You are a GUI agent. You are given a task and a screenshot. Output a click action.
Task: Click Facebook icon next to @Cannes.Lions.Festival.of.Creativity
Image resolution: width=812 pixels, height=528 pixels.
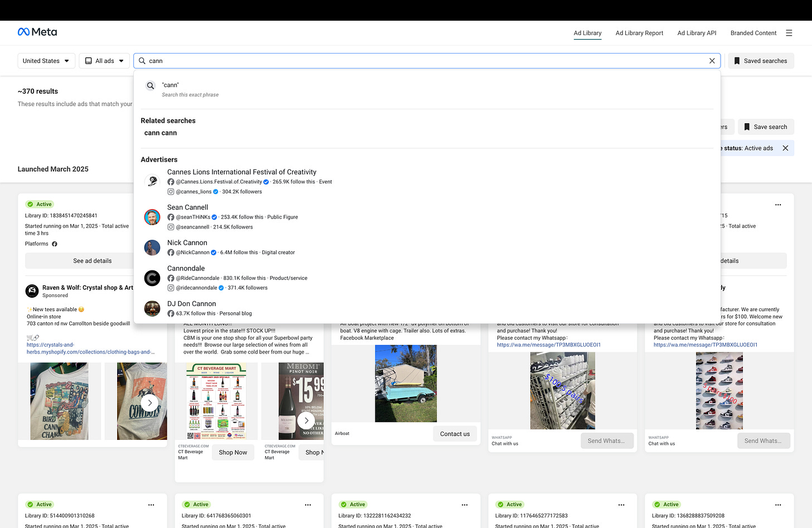pos(171,182)
